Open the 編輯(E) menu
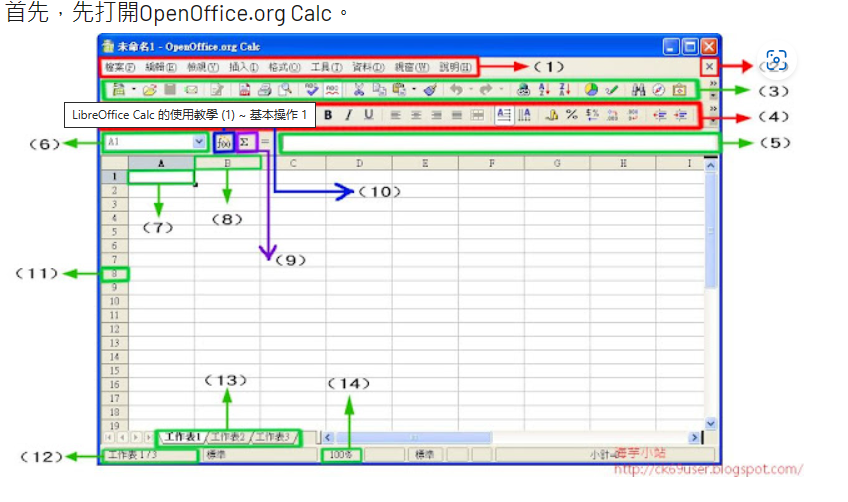 (161, 67)
